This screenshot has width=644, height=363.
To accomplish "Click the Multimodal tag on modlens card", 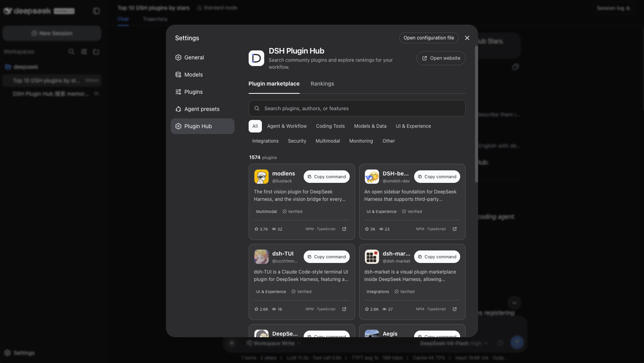I will coord(266,211).
